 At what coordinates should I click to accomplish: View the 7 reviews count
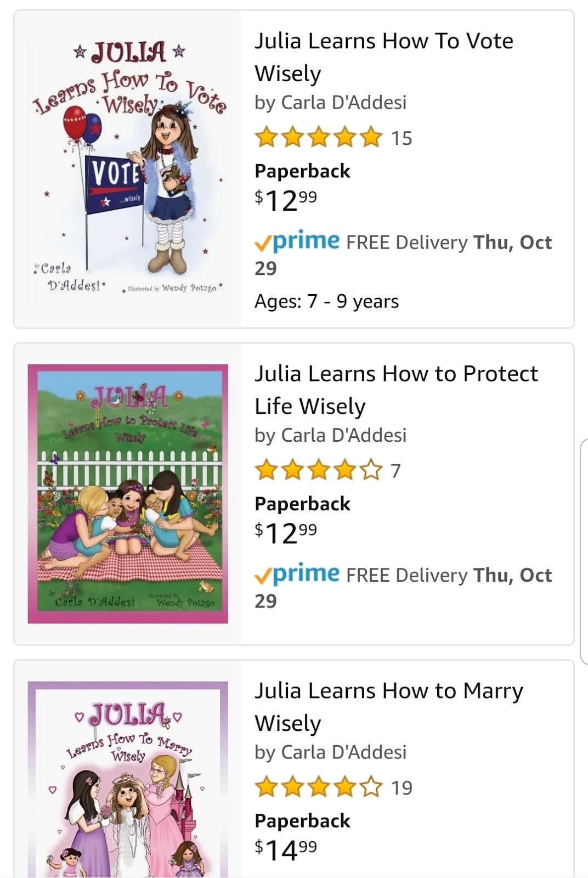click(x=395, y=471)
